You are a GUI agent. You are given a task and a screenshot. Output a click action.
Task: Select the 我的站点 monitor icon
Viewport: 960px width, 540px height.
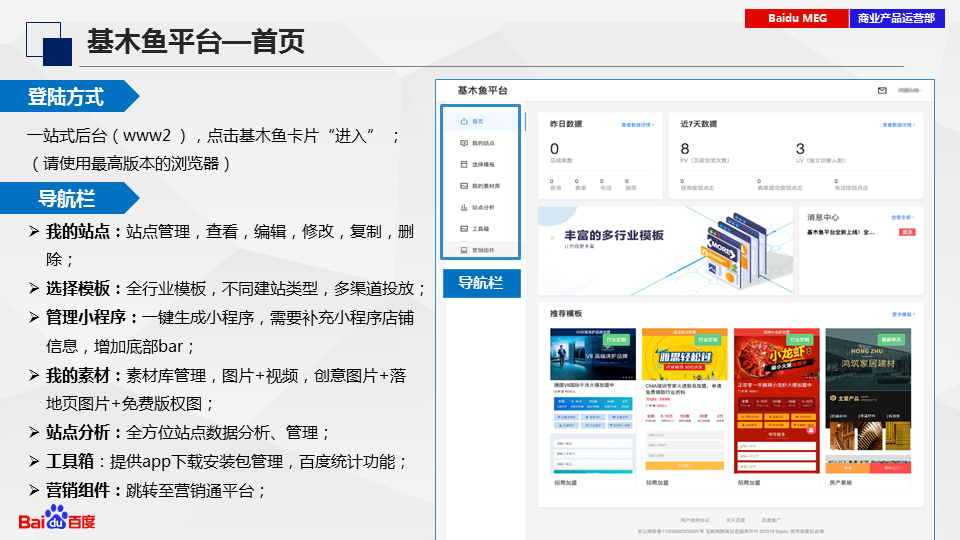click(x=464, y=143)
